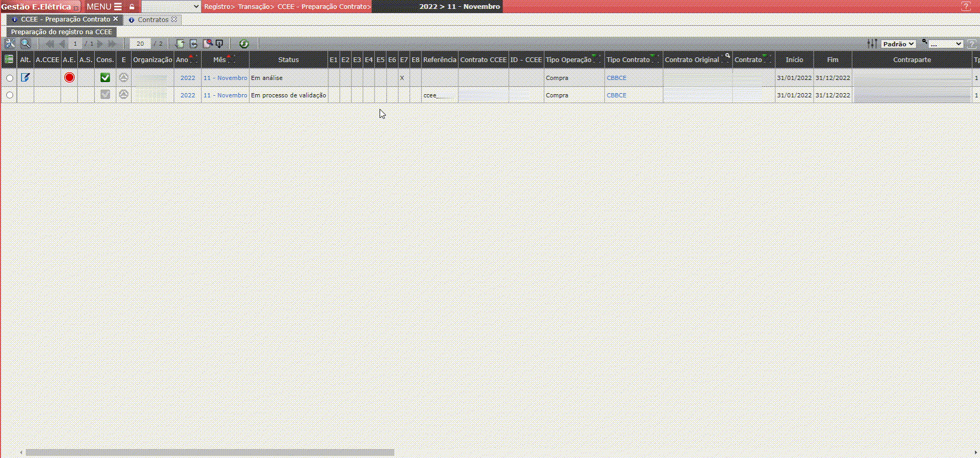Open the Padrão layout dropdown

898,44
